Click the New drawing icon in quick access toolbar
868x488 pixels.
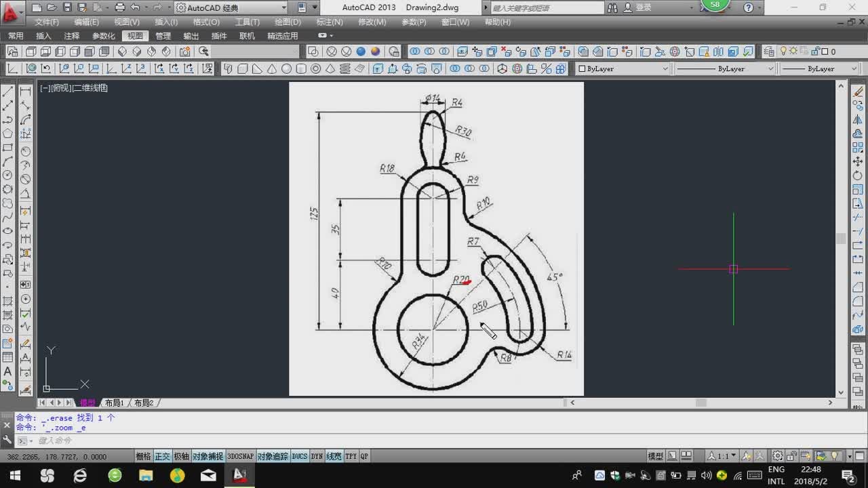36,7
